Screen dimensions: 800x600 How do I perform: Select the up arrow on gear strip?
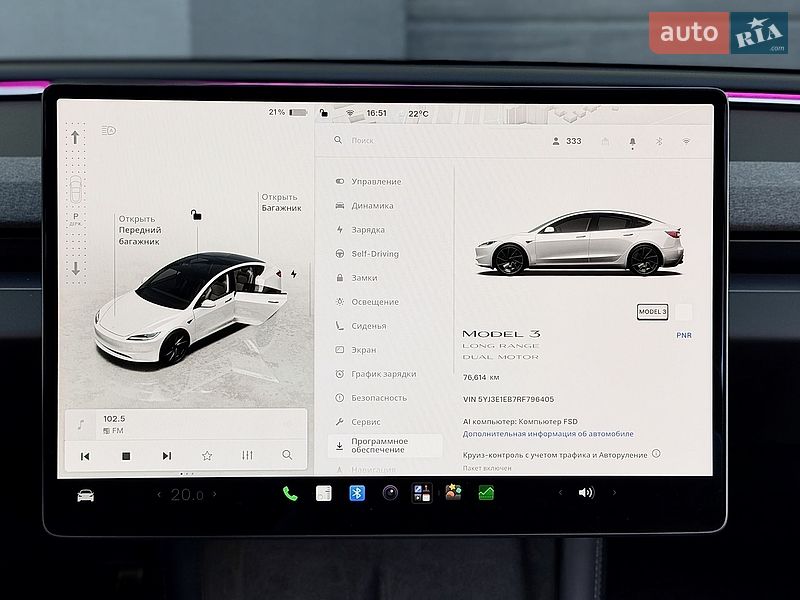(x=76, y=137)
